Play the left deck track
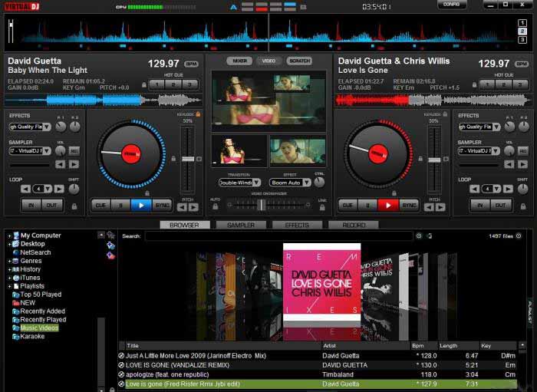537x392 pixels. click(141, 206)
